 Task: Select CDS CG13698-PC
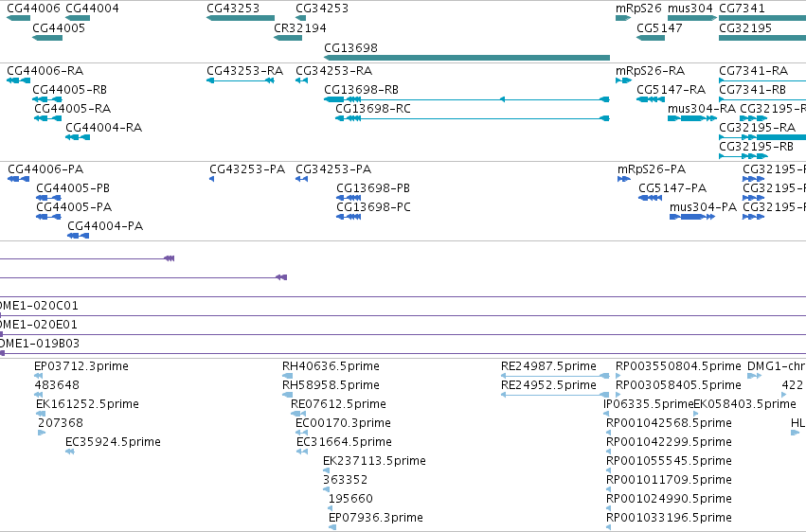(349, 217)
